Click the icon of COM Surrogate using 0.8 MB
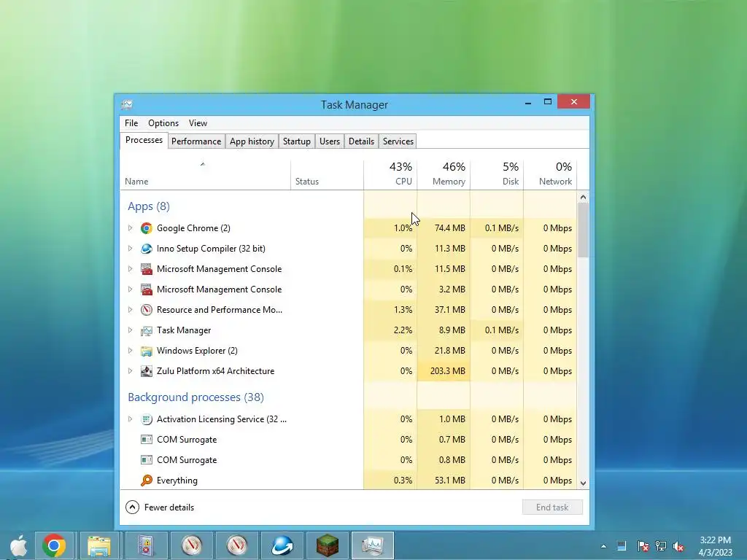This screenshot has width=747, height=560. tap(146, 460)
